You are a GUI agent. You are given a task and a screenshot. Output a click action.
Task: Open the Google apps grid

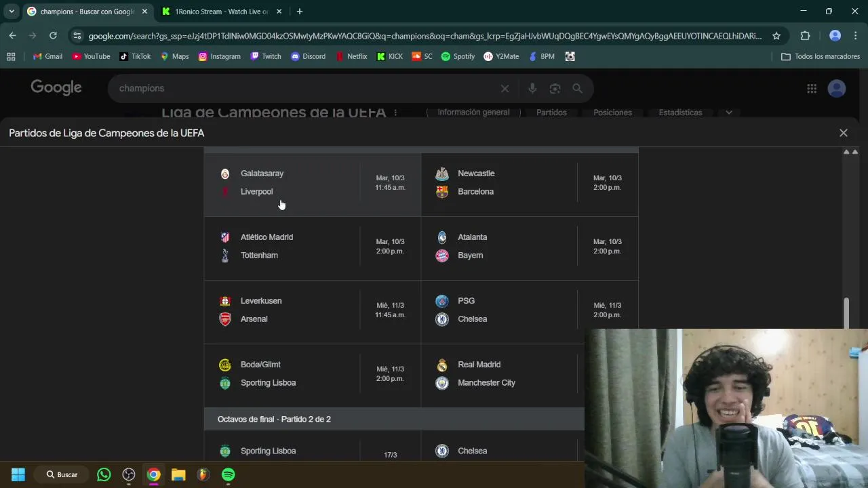tap(812, 88)
